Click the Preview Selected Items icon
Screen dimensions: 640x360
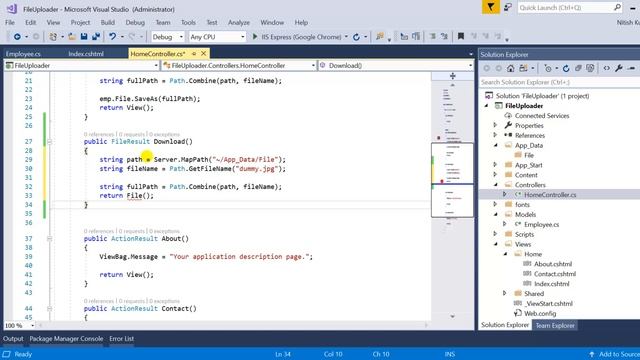click(x=632, y=68)
